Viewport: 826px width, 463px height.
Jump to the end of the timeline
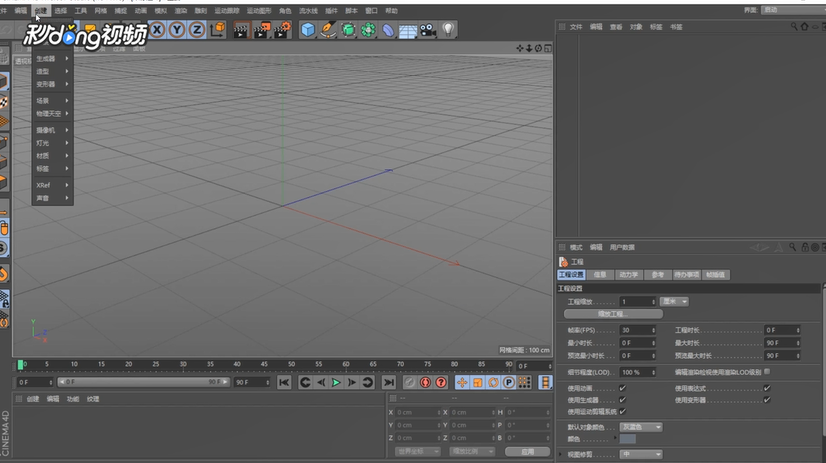click(x=389, y=382)
